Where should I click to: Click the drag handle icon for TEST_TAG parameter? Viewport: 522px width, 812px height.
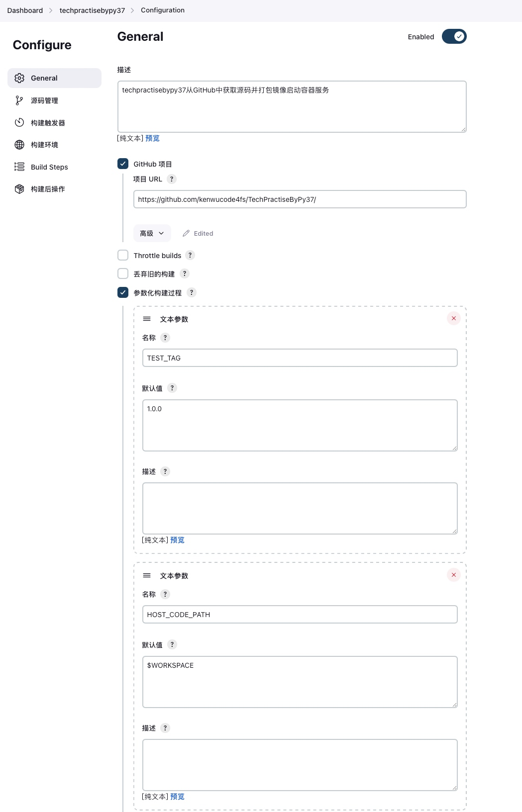(147, 319)
